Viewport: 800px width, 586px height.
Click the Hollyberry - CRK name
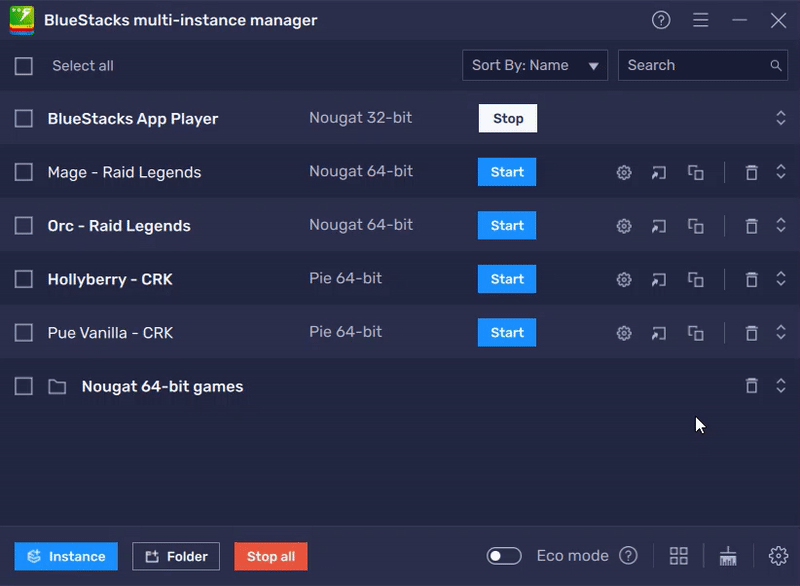(110, 279)
